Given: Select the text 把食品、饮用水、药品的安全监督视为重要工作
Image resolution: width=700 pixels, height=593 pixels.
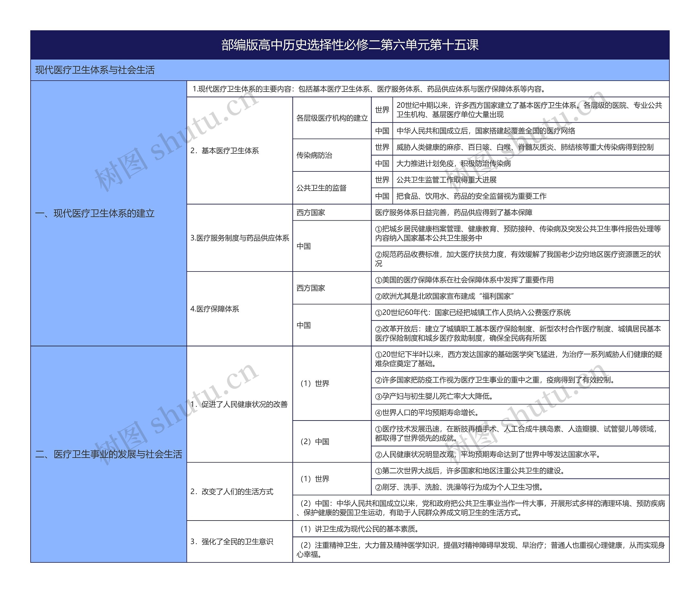Looking at the screenshot, I should pyautogui.click(x=471, y=196).
